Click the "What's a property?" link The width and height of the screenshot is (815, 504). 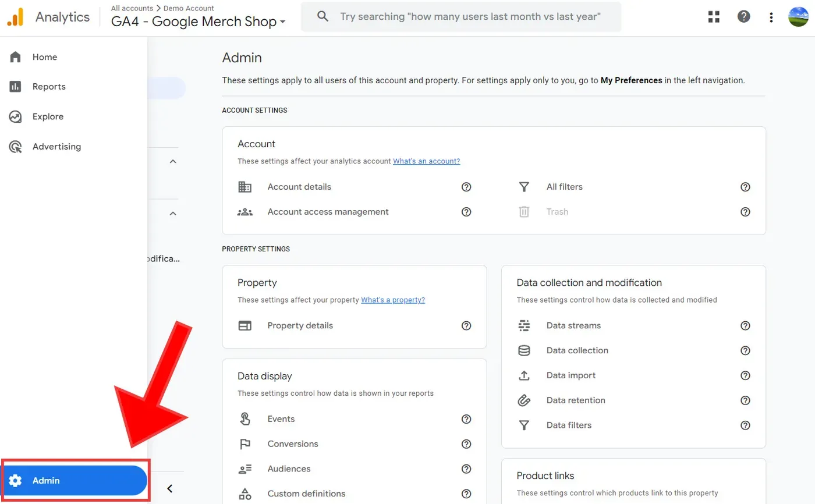point(393,300)
